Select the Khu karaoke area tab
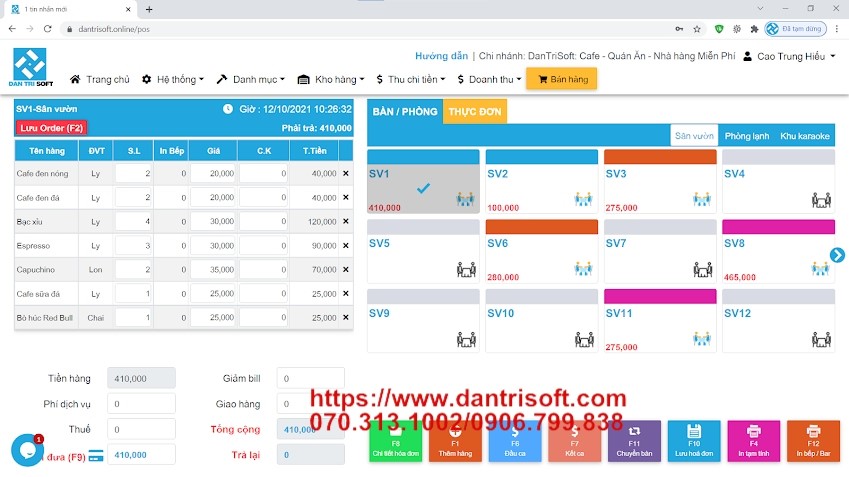The image size is (849, 477). click(x=805, y=136)
